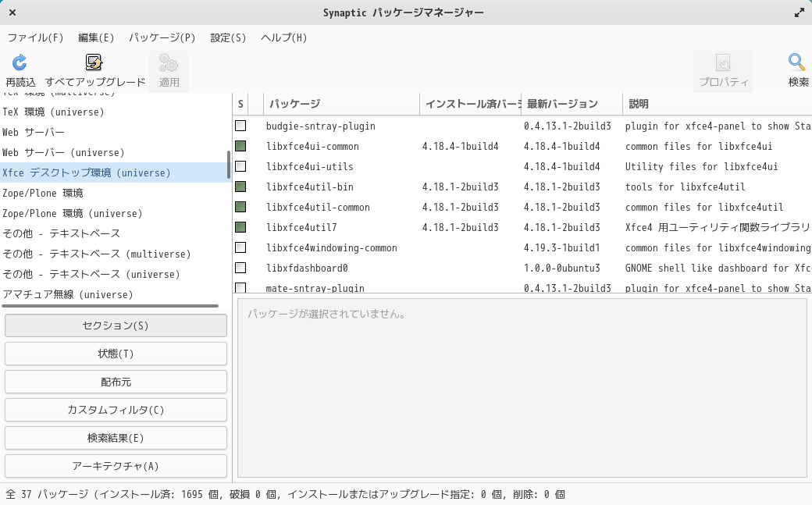
Task: Sort by the 説明 column header
Action: click(718, 104)
